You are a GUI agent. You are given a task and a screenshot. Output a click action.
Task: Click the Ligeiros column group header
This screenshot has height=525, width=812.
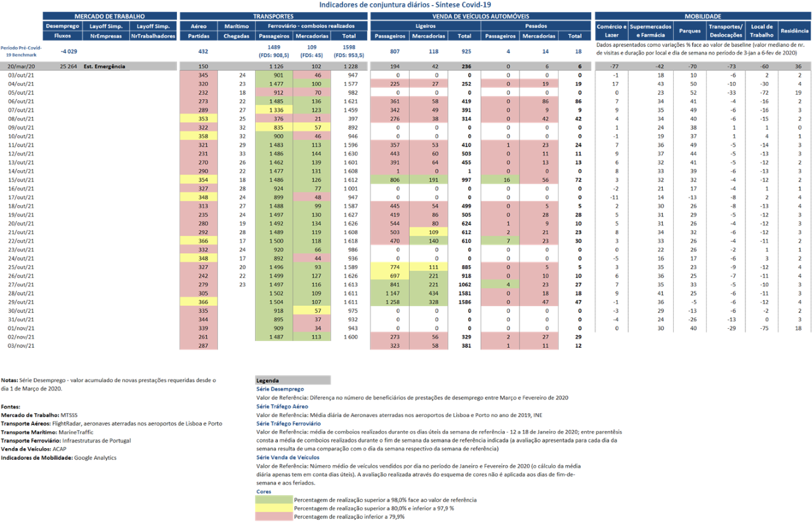tap(426, 26)
